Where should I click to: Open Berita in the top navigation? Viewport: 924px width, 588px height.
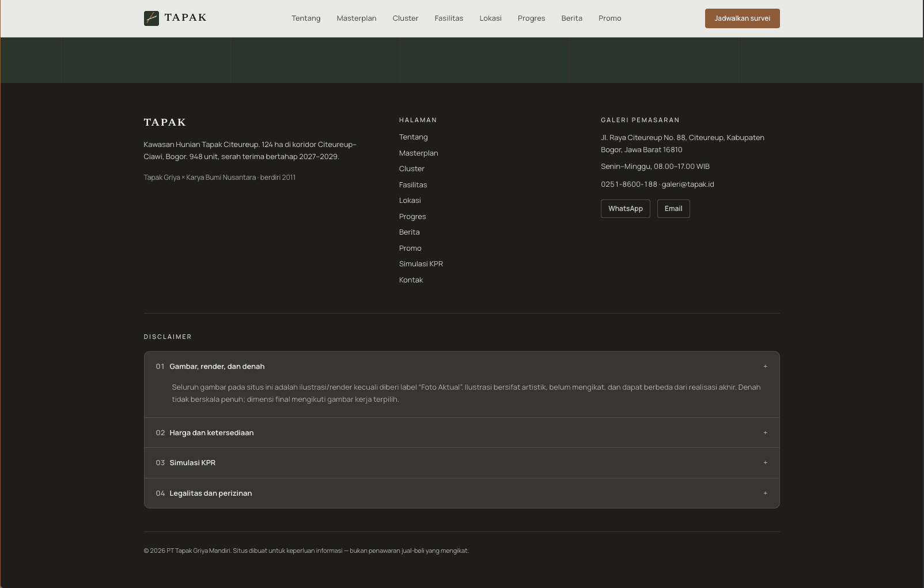pyautogui.click(x=572, y=18)
